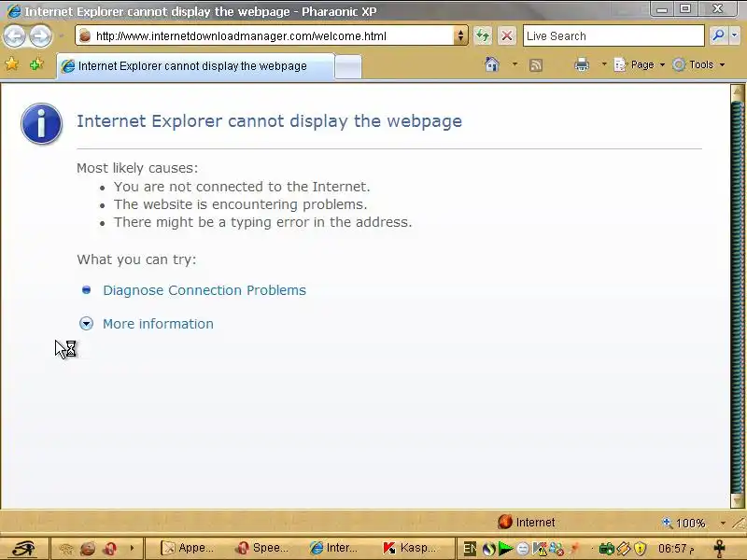Click the ankh icon at taskbar end
The height and width of the screenshot is (560, 747).
(x=720, y=549)
